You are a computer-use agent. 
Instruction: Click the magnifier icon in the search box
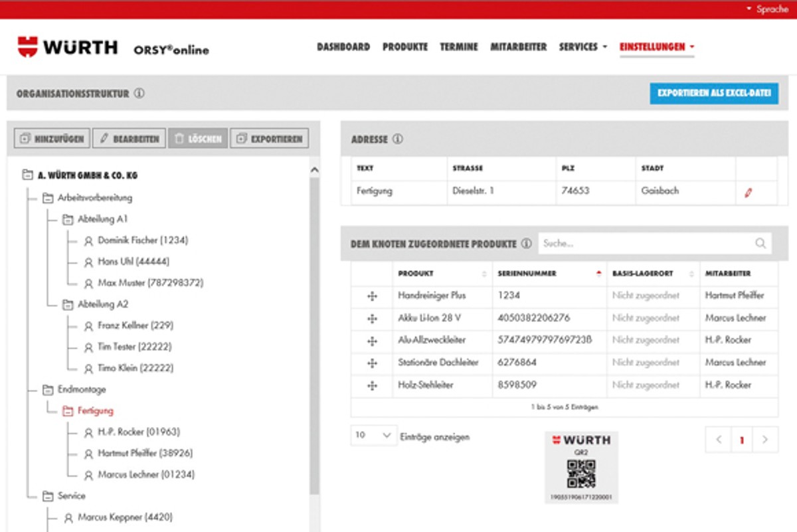pyautogui.click(x=760, y=244)
